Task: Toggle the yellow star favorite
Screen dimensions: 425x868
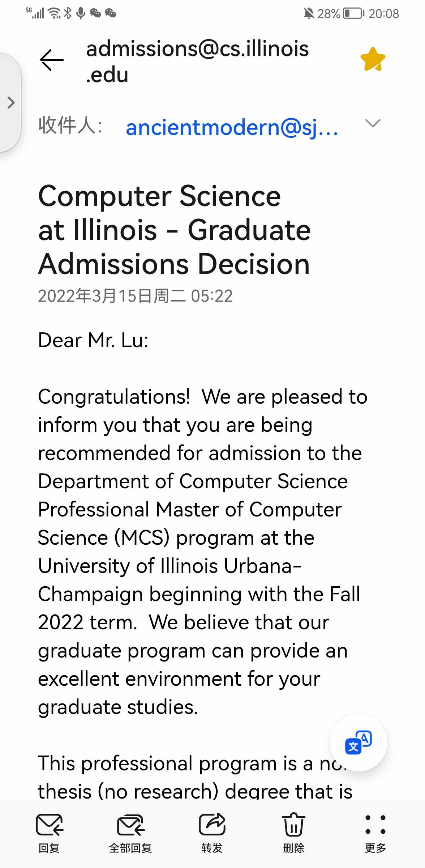Action: click(x=373, y=59)
